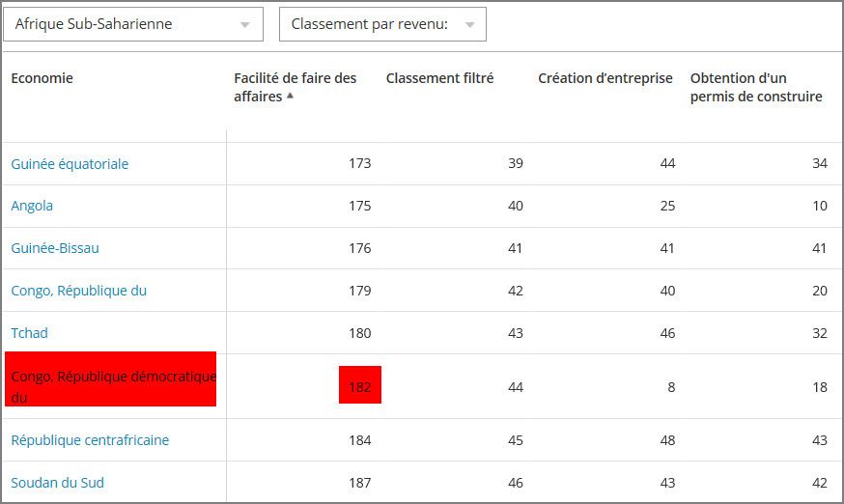This screenshot has width=844, height=504.
Task: Sort by Facilité de faire des affaires column
Action: click(295, 87)
